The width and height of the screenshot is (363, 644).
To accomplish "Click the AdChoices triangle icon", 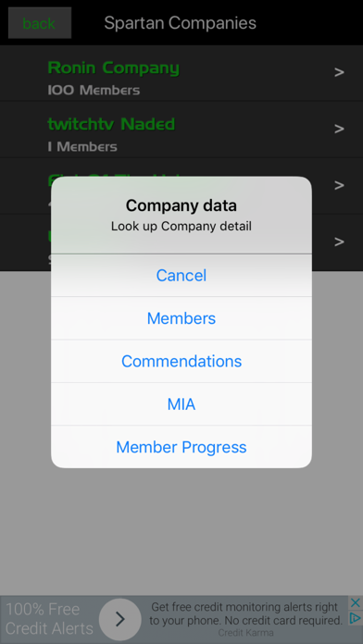I will pos(356,618).
